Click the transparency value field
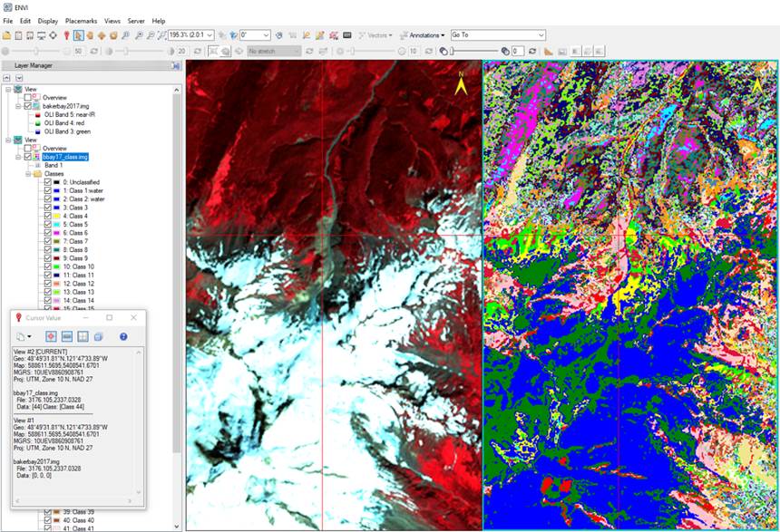Image resolution: width=780 pixels, height=532 pixels. [x=518, y=52]
